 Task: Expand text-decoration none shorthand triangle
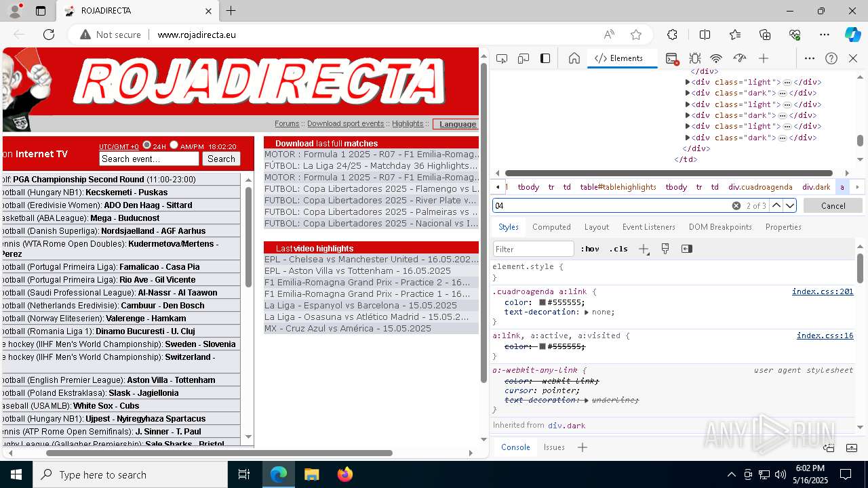point(587,312)
